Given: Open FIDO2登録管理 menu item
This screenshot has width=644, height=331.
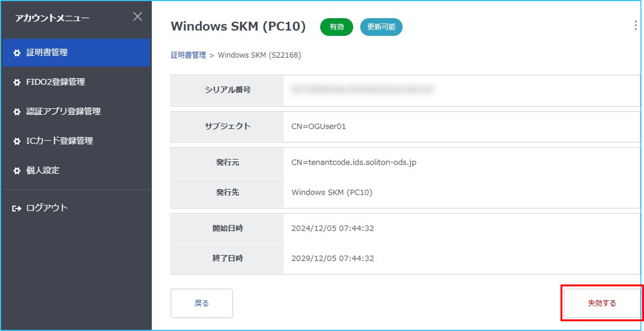Looking at the screenshot, I should click(76, 82).
